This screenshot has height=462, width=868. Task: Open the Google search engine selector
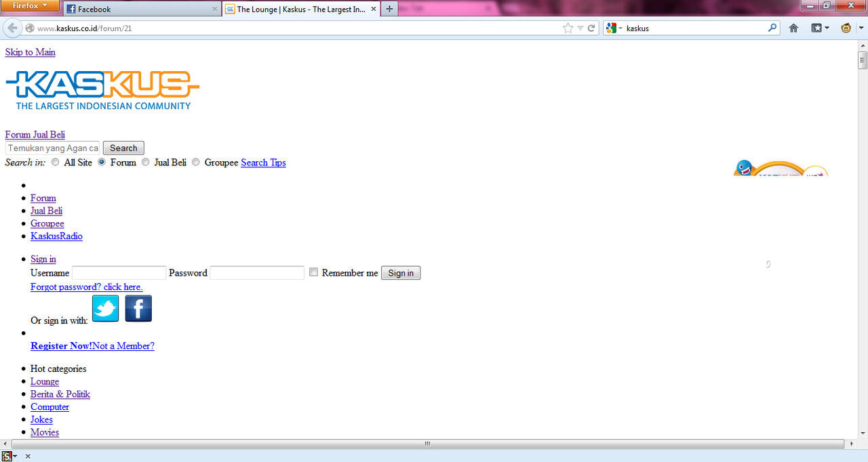coord(614,28)
